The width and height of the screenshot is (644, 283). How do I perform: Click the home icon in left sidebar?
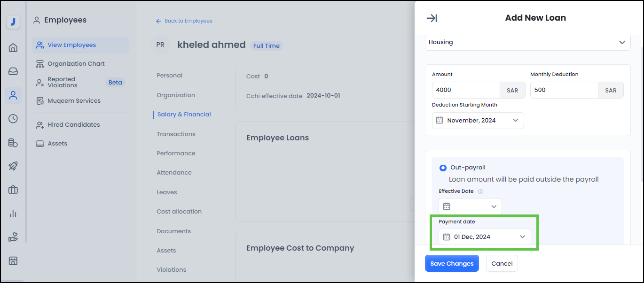[13, 47]
